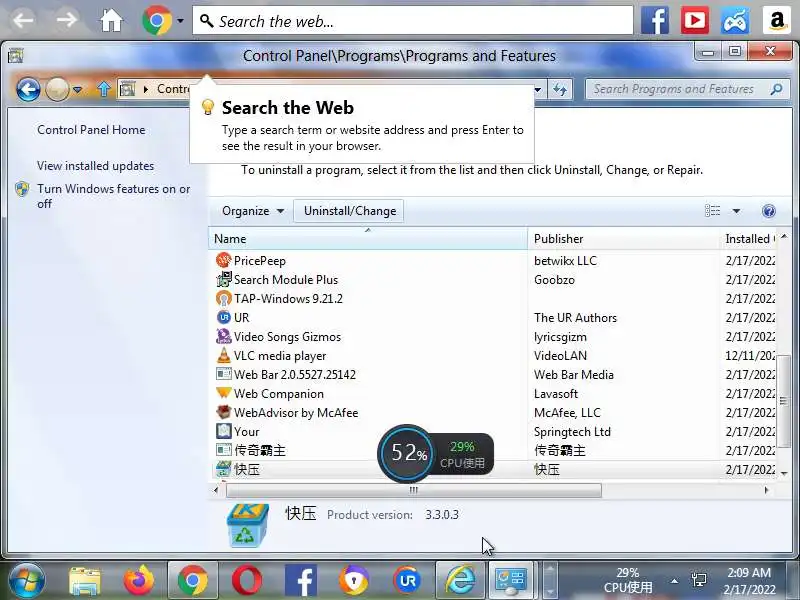This screenshot has width=800, height=600.
Task: Sort by the Name column header
Action: [368, 239]
